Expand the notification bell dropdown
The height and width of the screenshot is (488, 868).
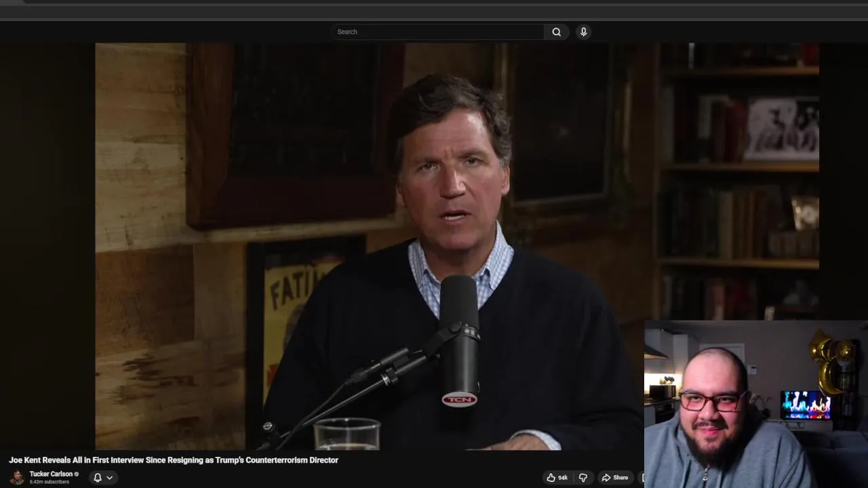point(103,478)
